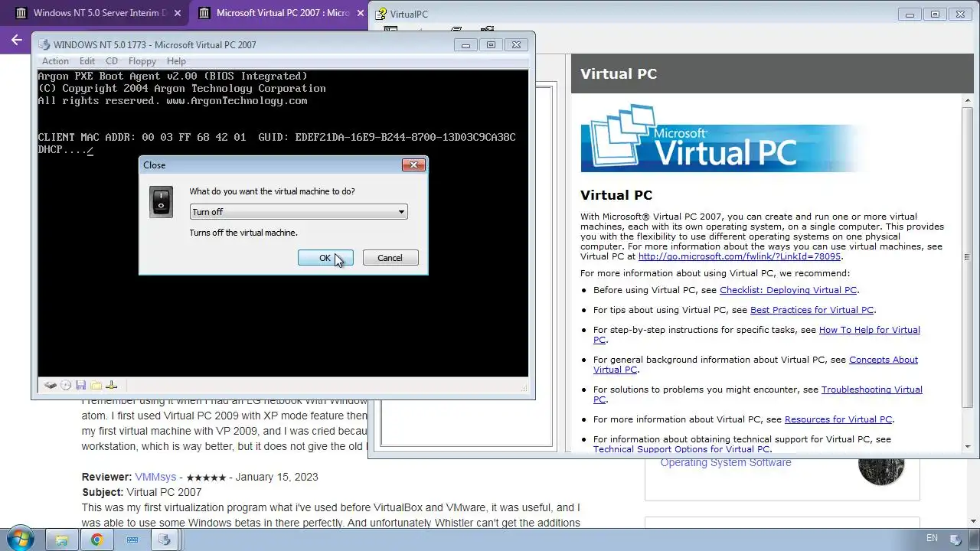Screen dimensions: 980x551
Task: Click the Microsoft Virtual PC banner image
Action: click(724, 138)
